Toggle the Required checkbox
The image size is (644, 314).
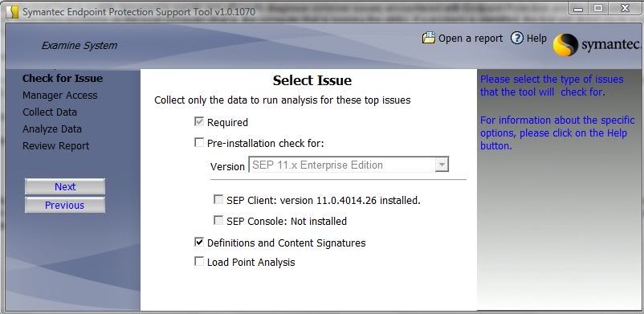click(199, 121)
